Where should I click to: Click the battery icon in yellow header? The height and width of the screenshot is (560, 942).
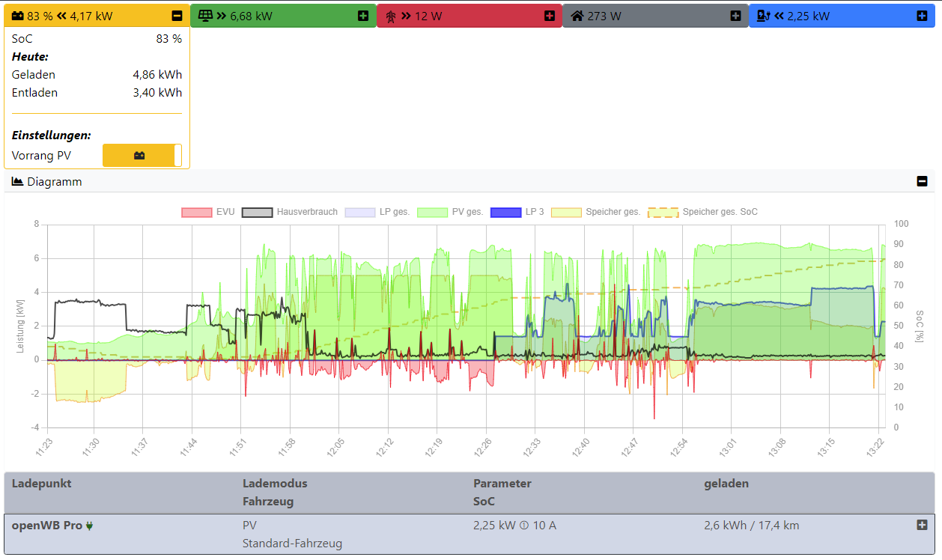click(x=18, y=16)
